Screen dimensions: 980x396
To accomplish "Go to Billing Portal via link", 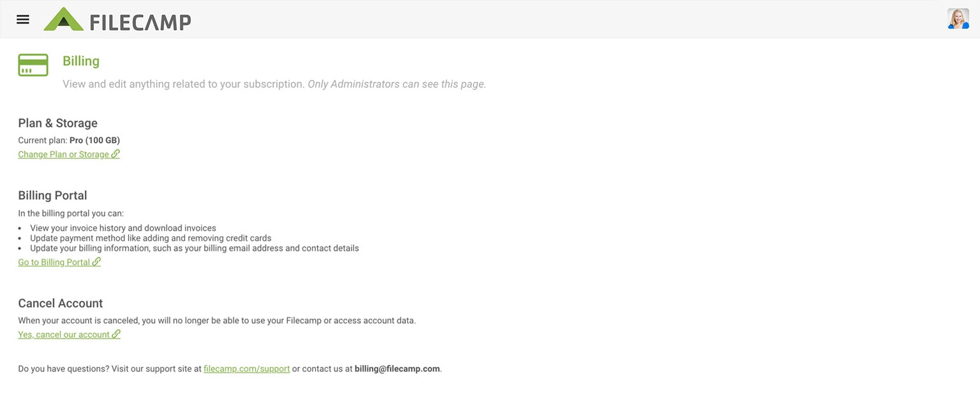I will tap(54, 262).
